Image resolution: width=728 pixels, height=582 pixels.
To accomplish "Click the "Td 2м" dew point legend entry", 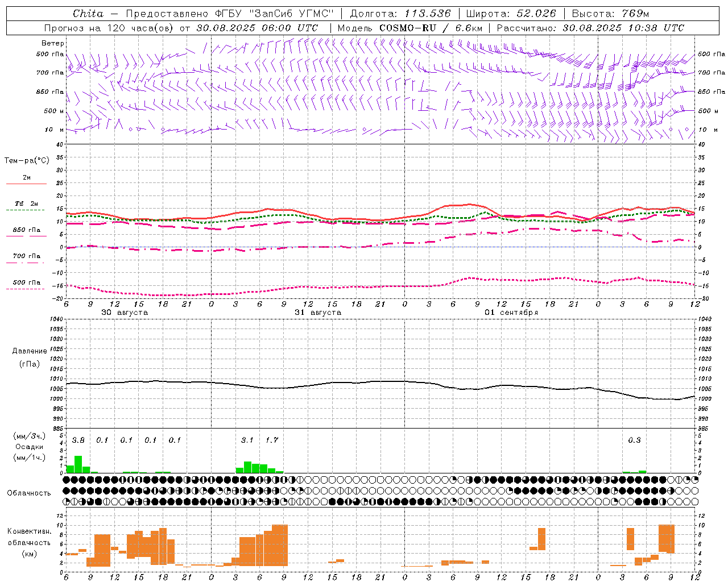I will coord(27,203).
